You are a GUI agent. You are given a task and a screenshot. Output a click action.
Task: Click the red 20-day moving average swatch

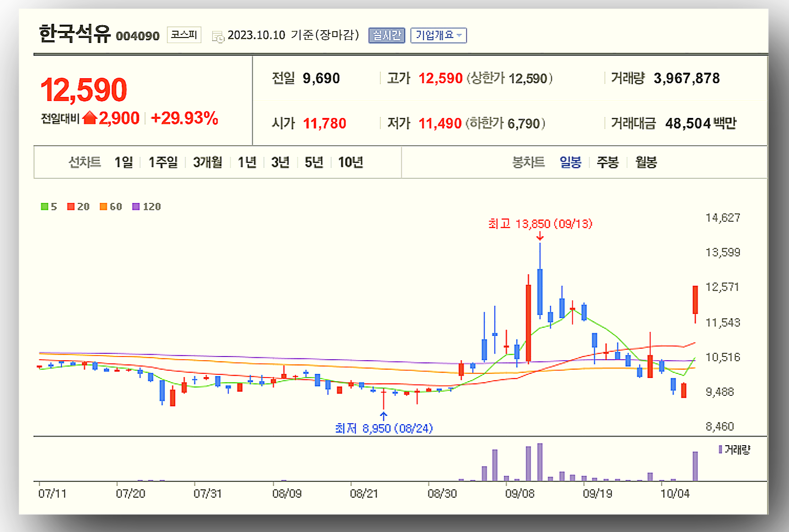click(71, 207)
